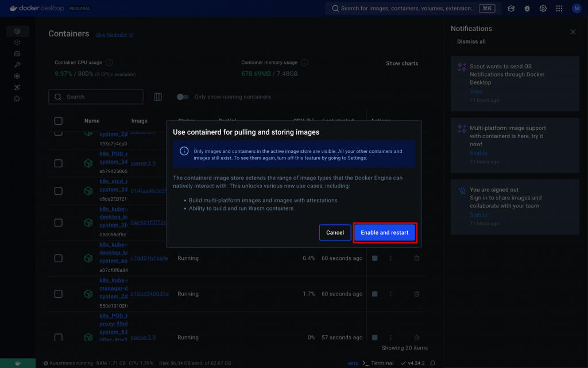The height and width of the screenshot is (368, 588).
Task: Check the box for container 088055cf5c
Action: [x=59, y=223]
